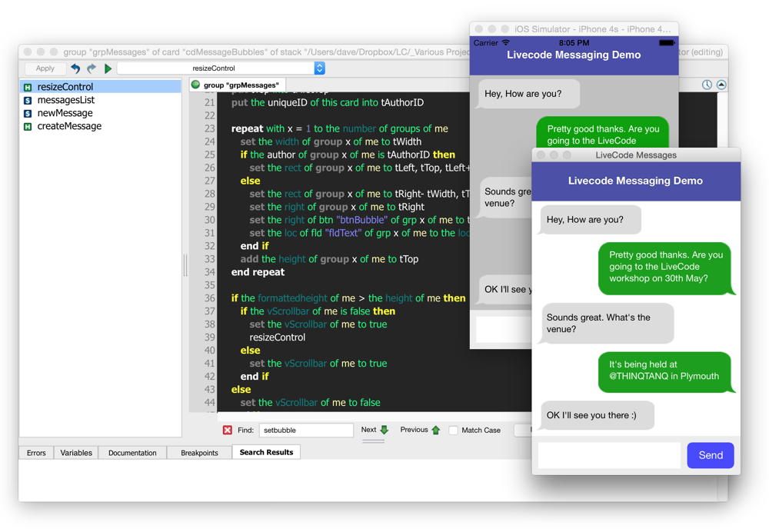Select messagesList in the handler list
This screenshot has height=532, width=769.
66,100
